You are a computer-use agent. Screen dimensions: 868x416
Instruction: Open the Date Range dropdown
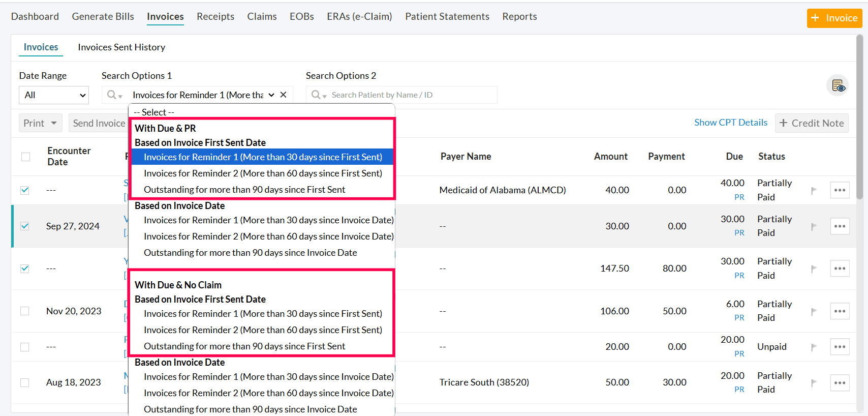pyautogui.click(x=54, y=95)
